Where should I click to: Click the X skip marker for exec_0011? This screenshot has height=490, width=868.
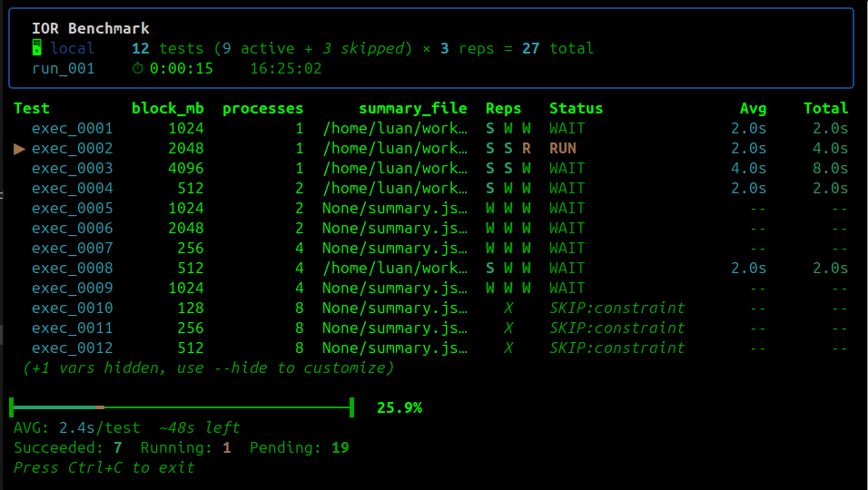tap(508, 328)
